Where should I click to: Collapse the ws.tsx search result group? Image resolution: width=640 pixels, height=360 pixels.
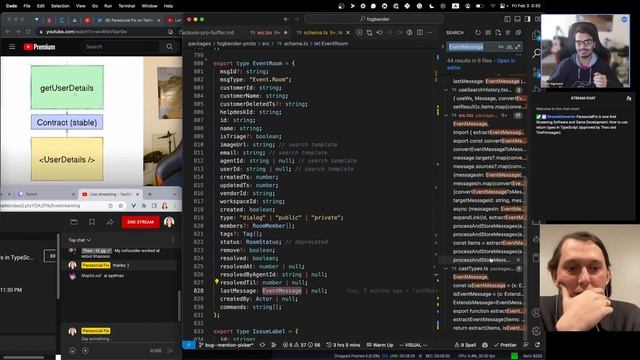tap(446, 116)
